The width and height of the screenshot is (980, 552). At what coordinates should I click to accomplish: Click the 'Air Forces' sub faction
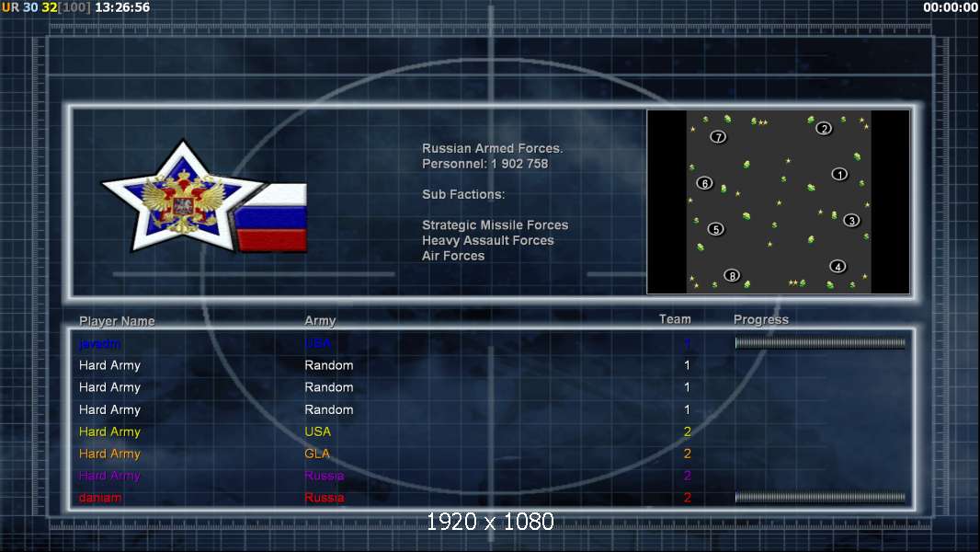tap(453, 256)
